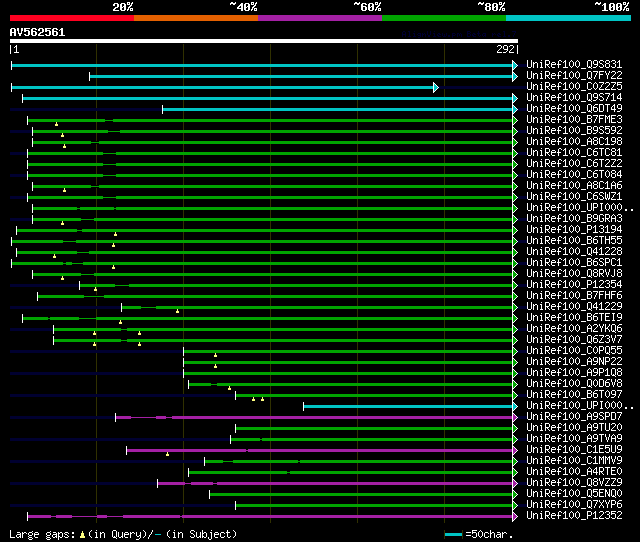Select the UniRef100_P13194 label
The image size is (640, 542).
tap(574, 229)
